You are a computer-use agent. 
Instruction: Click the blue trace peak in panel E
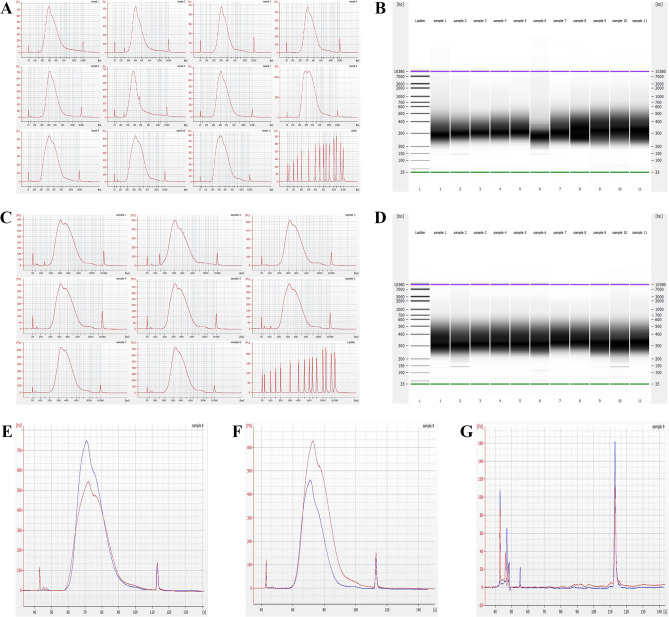87,441
